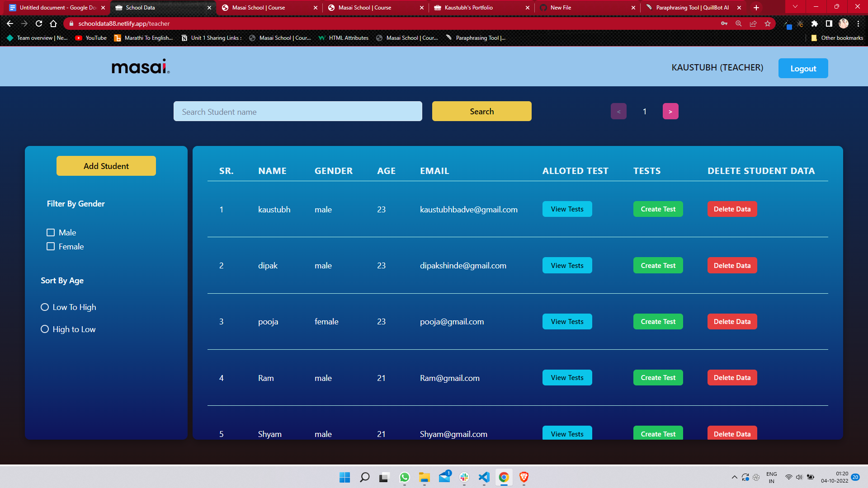Delete Data for student pooja

coord(732,321)
